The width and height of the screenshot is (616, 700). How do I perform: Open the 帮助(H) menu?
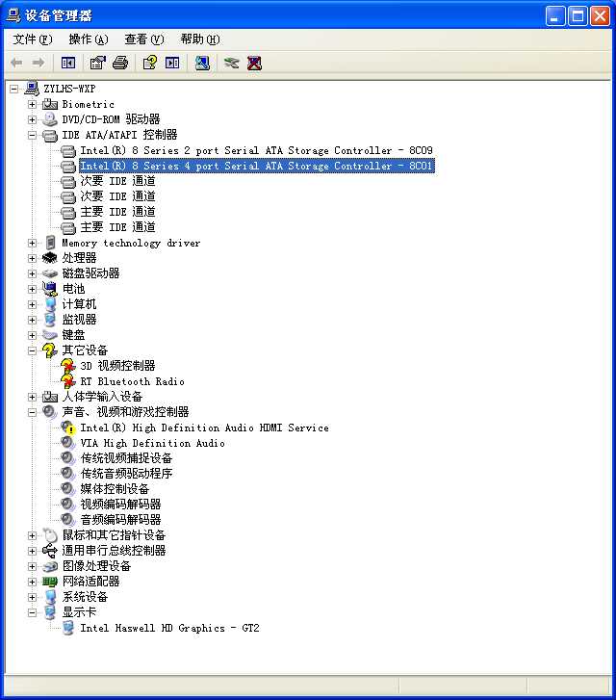(x=200, y=39)
